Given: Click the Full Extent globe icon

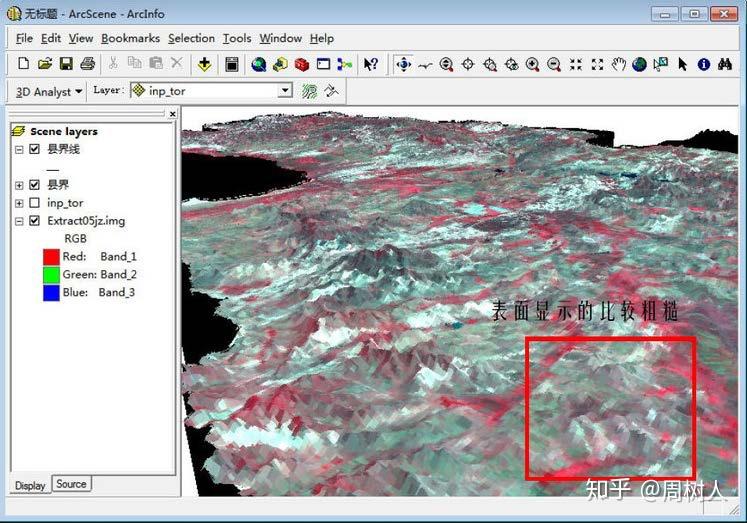Looking at the screenshot, I should pyautogui.click(x=640, y=64).
